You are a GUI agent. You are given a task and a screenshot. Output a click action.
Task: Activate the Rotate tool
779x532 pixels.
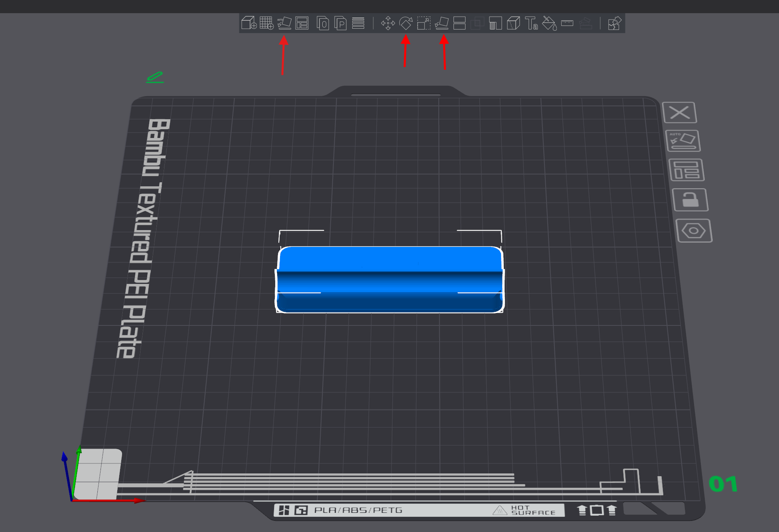tap(406, 23)
